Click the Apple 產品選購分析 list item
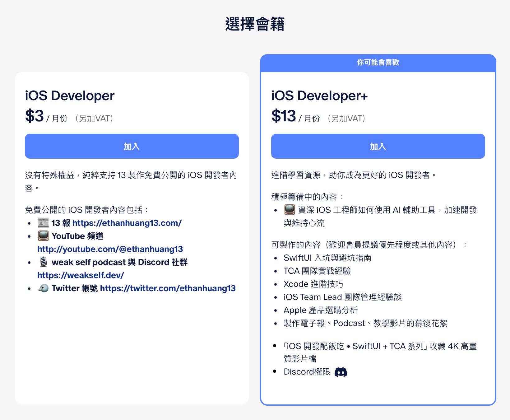The width and height of the screenshot is (510, 420). 321,310
